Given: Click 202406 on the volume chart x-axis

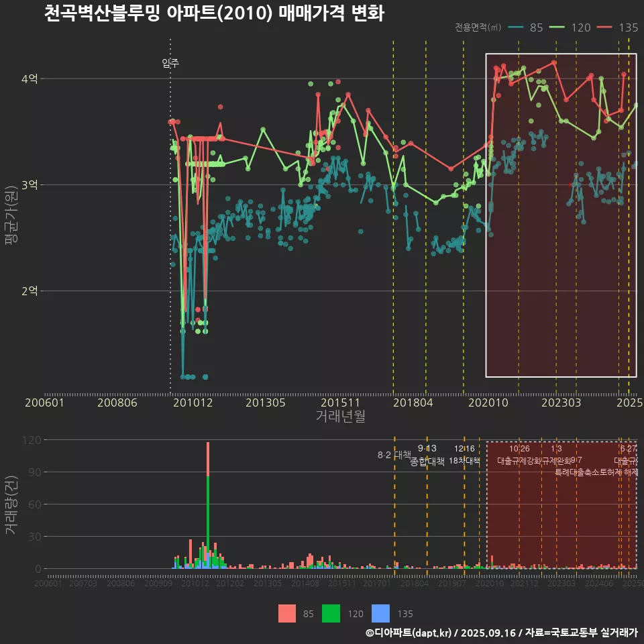Looking at the screenshot, I should pyautogui.click(x=599, y=583).
